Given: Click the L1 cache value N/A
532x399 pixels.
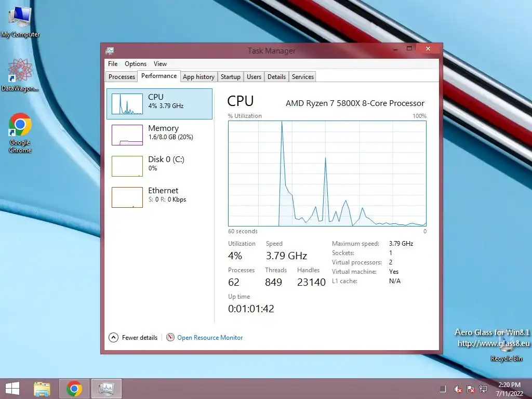Looking at the screenshot, I should coord(395,281).
